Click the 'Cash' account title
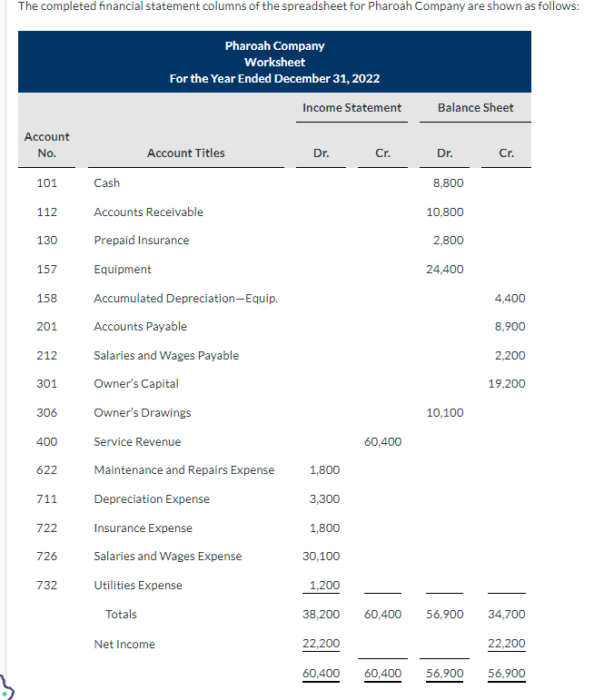614x700 pixels. coord(107,183)
